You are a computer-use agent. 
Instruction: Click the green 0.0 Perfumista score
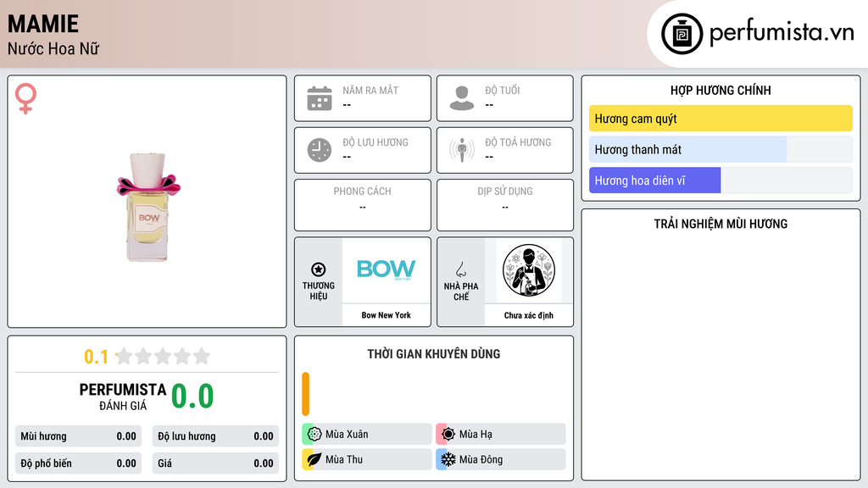(192, 396)
